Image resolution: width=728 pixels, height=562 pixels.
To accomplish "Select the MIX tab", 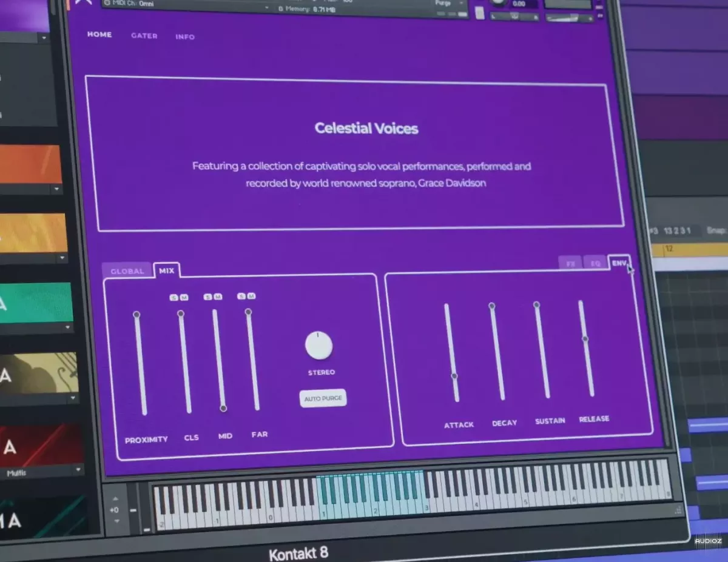I will pos(167,271).
